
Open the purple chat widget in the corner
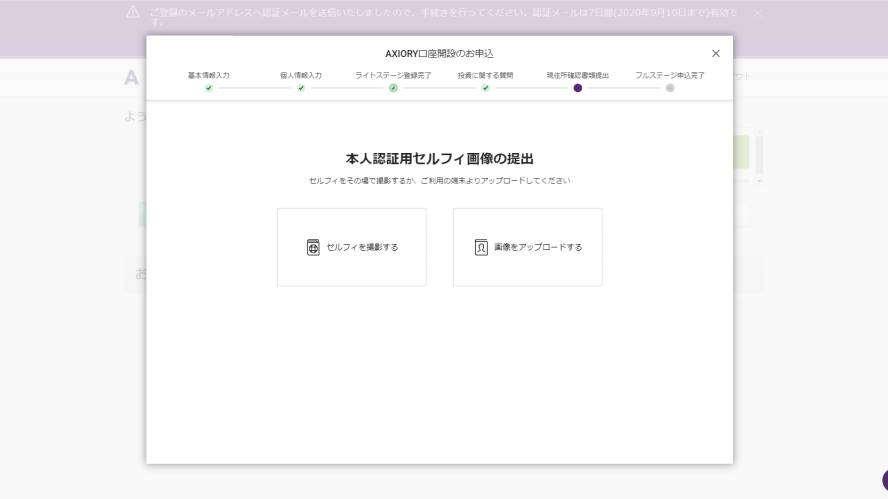[x=883, y=482]
